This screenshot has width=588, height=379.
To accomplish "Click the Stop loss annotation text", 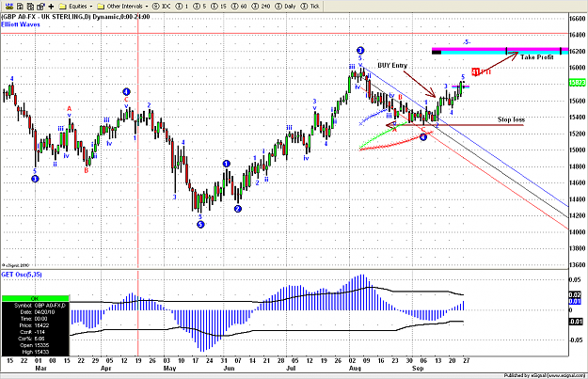I will point(511,119).
